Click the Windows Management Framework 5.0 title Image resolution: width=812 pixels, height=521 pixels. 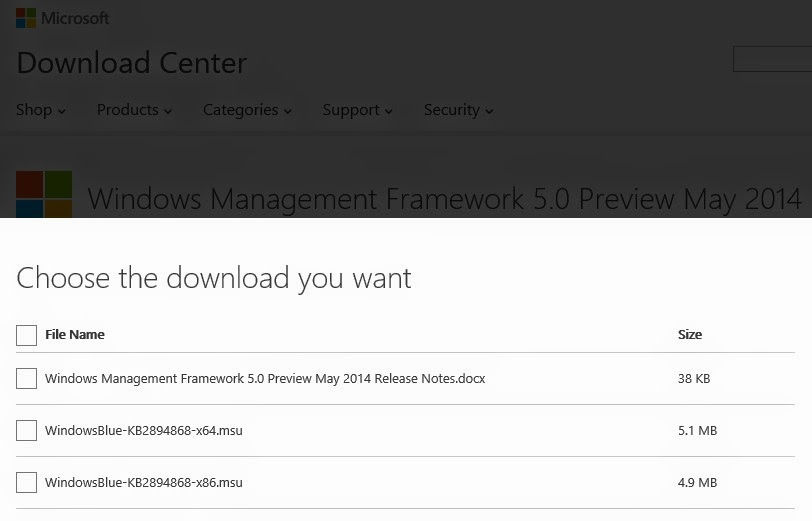coord(444,199)
